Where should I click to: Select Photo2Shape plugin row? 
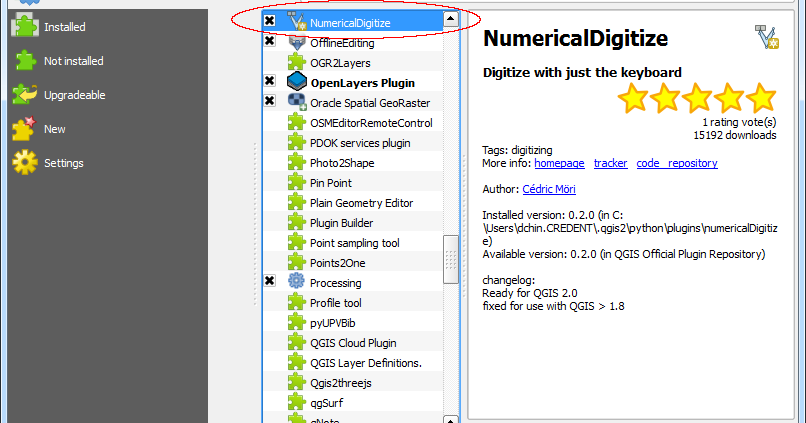click(x=353, y=163)
